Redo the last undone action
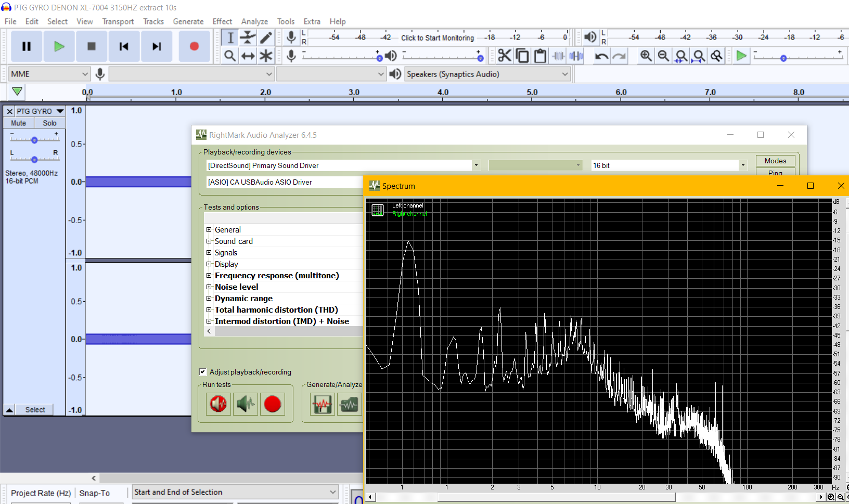 pos(619,56)
